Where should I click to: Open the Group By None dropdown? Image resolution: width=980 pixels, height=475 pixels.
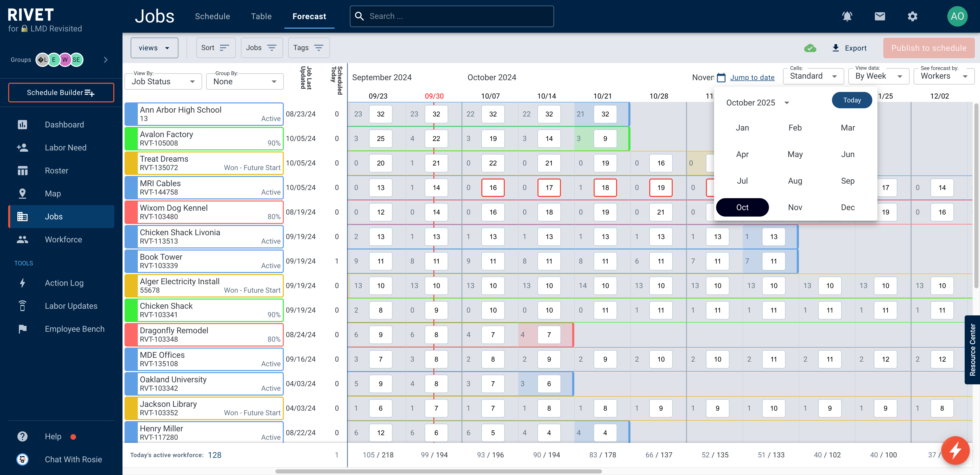tap(245, 81)
